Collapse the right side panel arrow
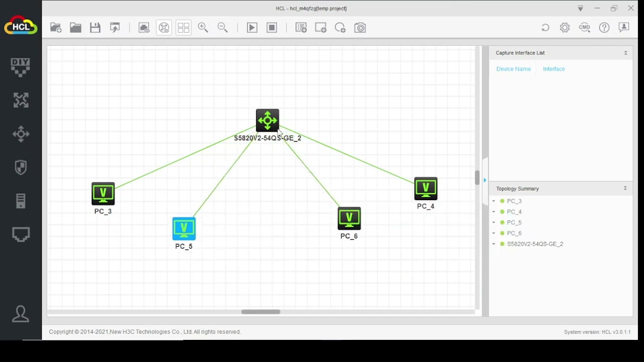 (485, 180)
